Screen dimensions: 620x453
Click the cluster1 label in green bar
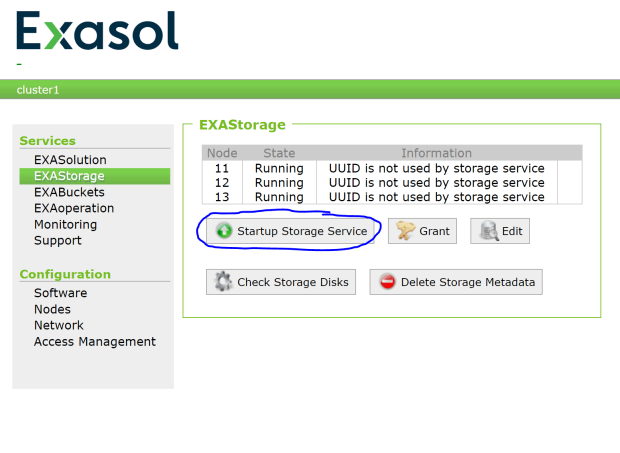click(38, 90)
